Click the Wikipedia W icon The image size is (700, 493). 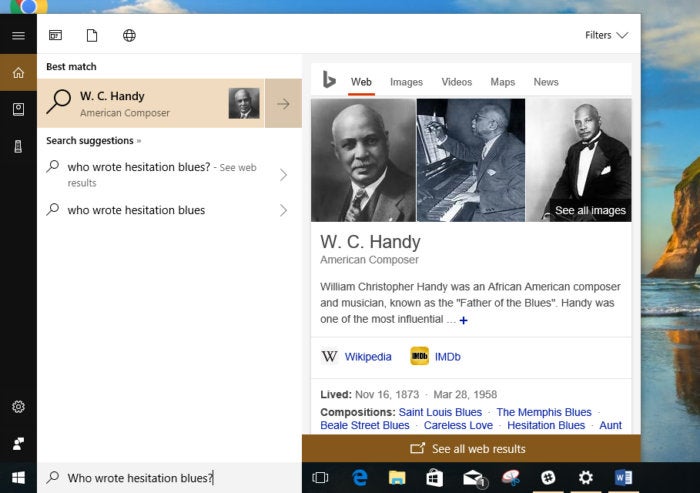coord(329,356)
